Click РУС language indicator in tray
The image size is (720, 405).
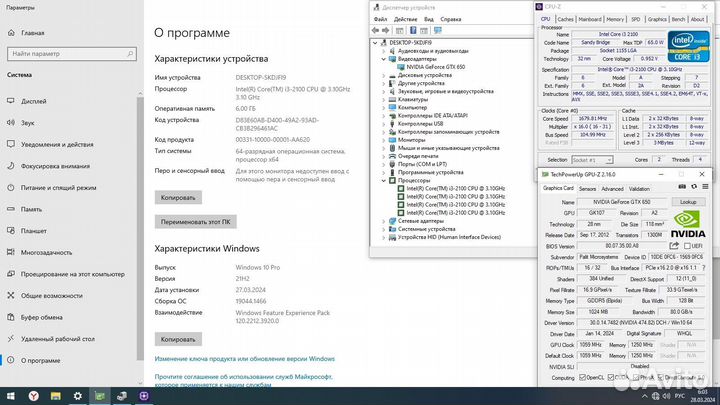tap(681, 396)
